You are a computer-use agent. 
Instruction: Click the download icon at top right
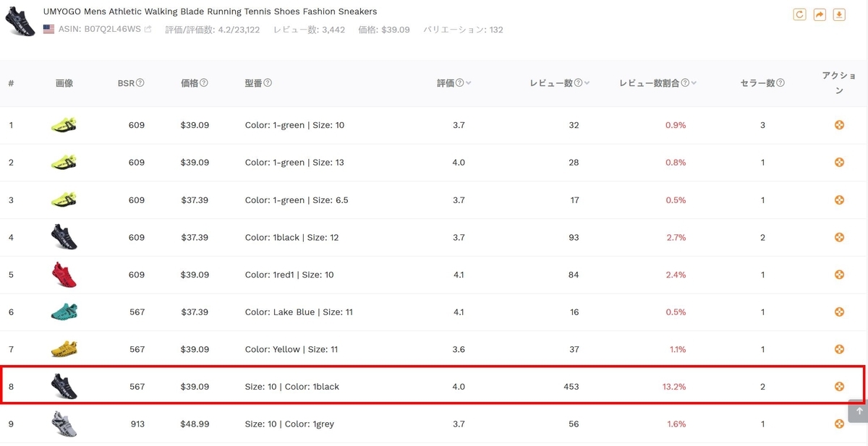point(840,14)
